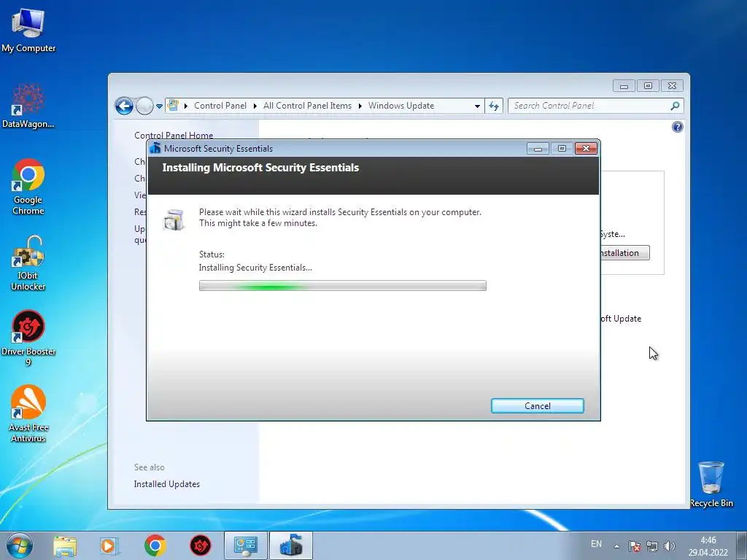The height and width of the screenshot is (560, 747).
Task: Open My Computer desktop icon
Action: (x=28, y=29)
